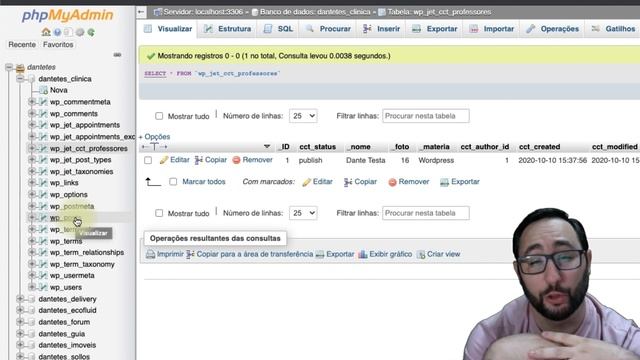Open Favoritos tab in sidebar
Image resolution: width=640 pixels, height=360 pixels.
[x=58, y=44]
